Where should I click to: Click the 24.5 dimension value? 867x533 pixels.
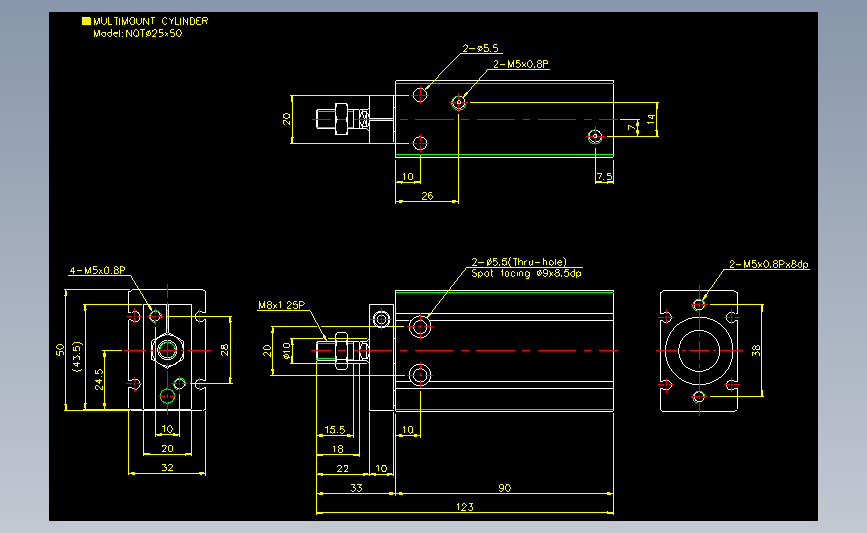pos(98,380)
